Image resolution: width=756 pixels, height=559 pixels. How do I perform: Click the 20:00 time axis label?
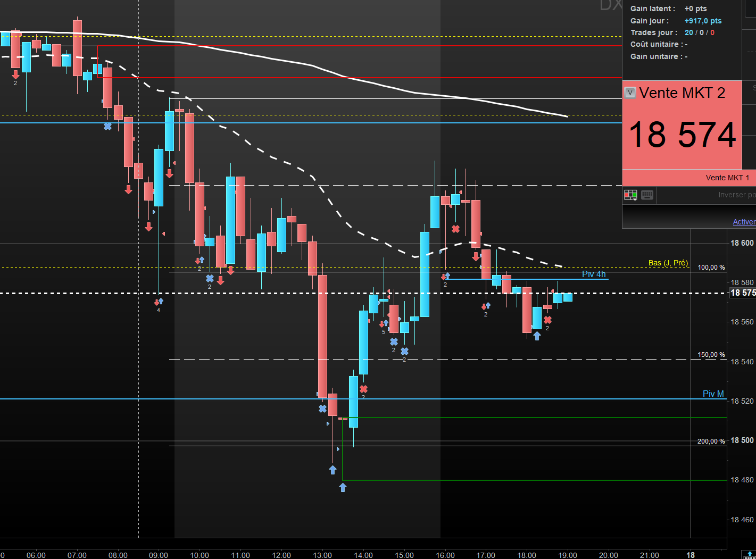(609, 555)
